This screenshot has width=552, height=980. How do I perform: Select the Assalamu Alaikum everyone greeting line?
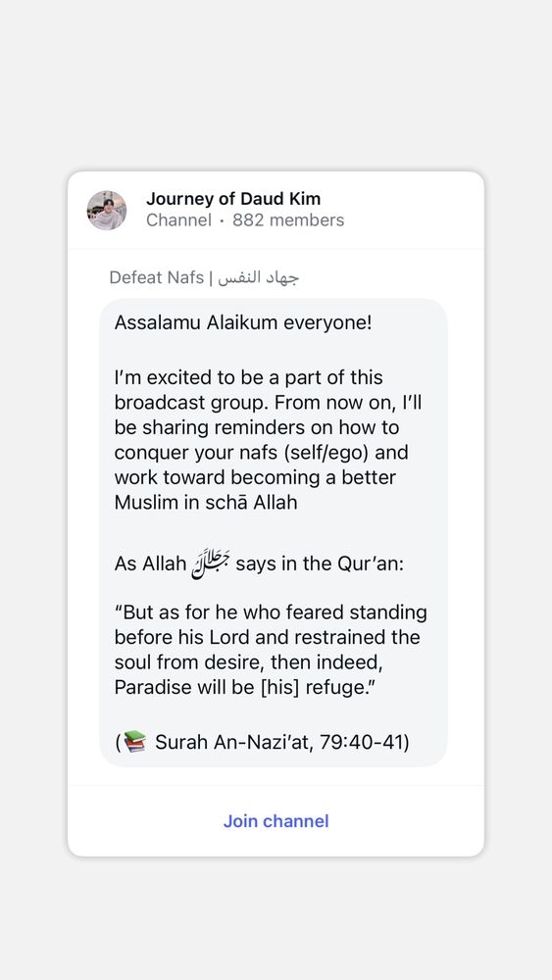[243, 323]
